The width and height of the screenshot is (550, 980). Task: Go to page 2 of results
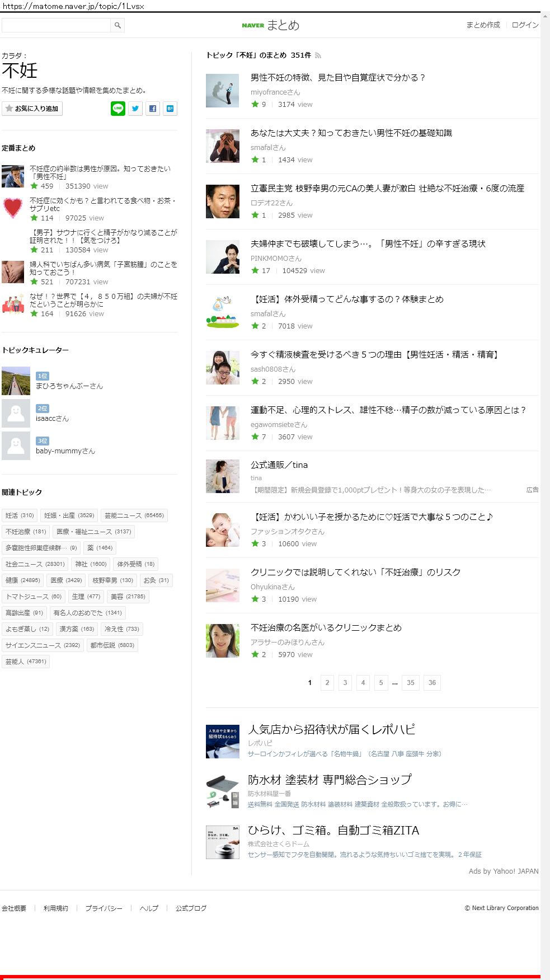(327, 683)
